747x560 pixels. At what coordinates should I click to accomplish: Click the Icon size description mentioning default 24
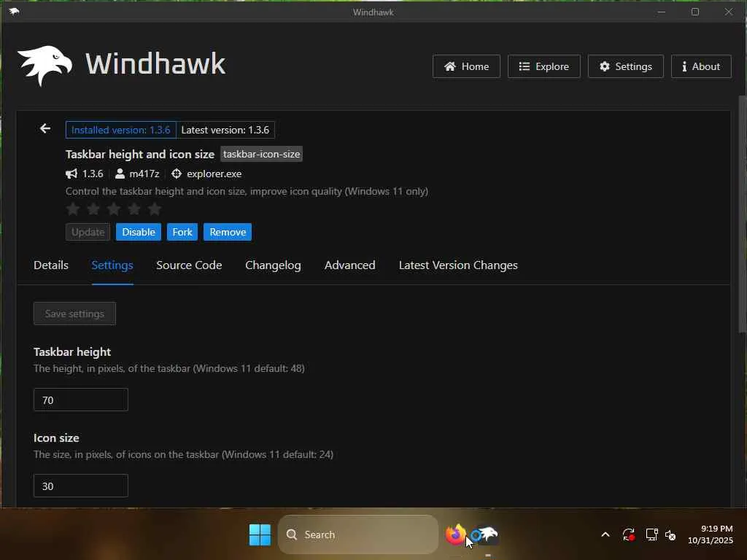click(x=183, y=455)
